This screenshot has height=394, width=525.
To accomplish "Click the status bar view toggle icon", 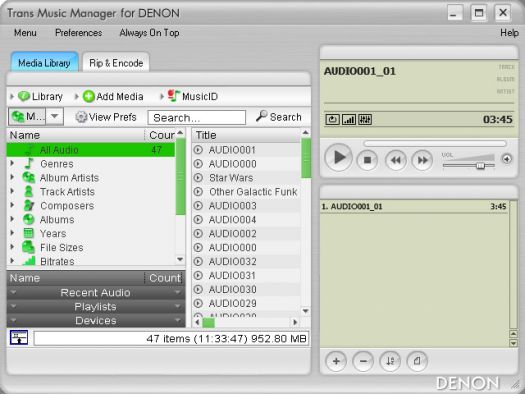I will (19, 337).
